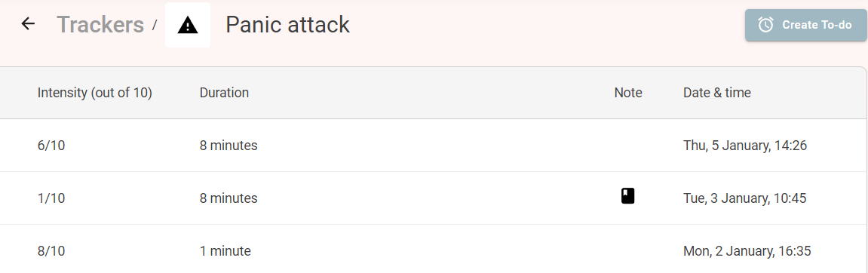This screenshot has width=868, height=273.
Task: Click the back arrow icon
Action: pyautogui.click(x=28, y=24)
